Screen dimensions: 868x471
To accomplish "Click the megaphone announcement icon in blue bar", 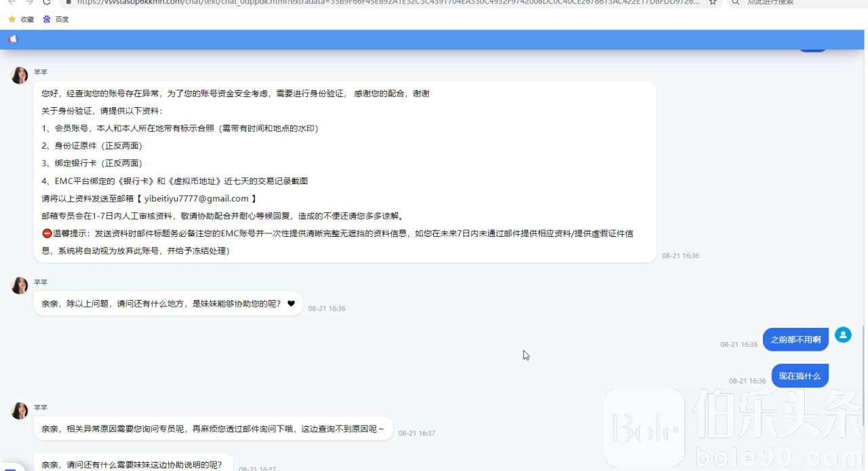I will coord(13,39).
